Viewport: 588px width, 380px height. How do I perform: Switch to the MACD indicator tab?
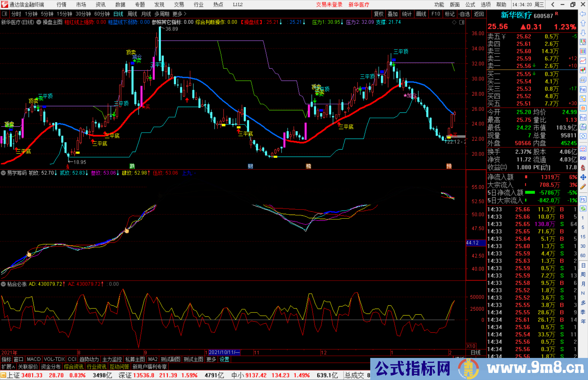tap(33, 359)
